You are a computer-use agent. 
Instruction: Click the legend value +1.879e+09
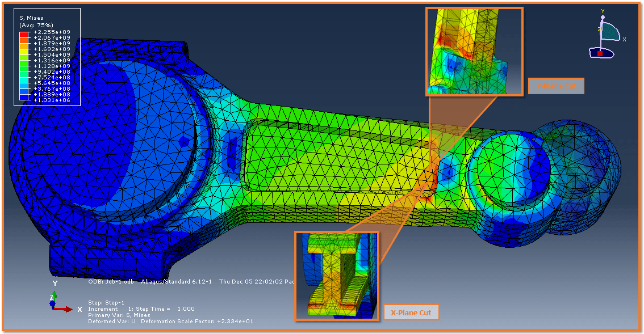tap(52, 44)
